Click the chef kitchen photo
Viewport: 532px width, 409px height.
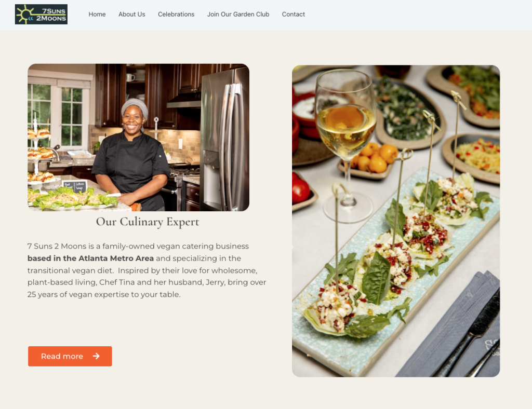point(138,137)
